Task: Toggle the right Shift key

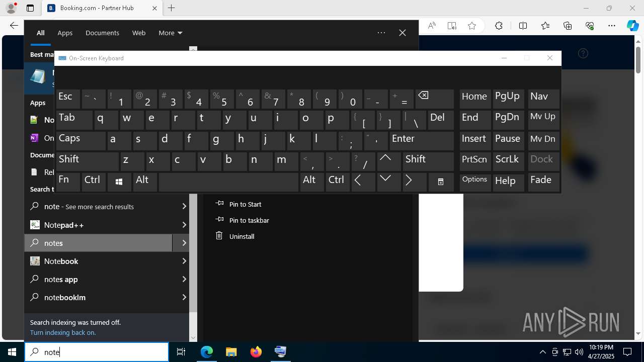Action: [428, 161]
